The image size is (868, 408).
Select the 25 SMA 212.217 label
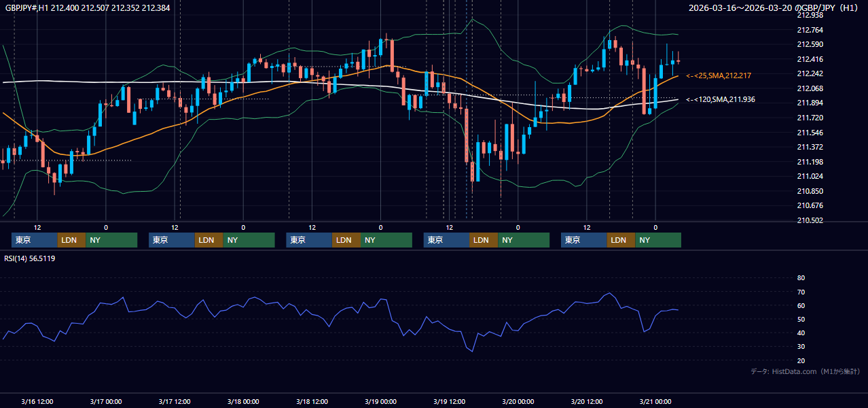point(719,75)
